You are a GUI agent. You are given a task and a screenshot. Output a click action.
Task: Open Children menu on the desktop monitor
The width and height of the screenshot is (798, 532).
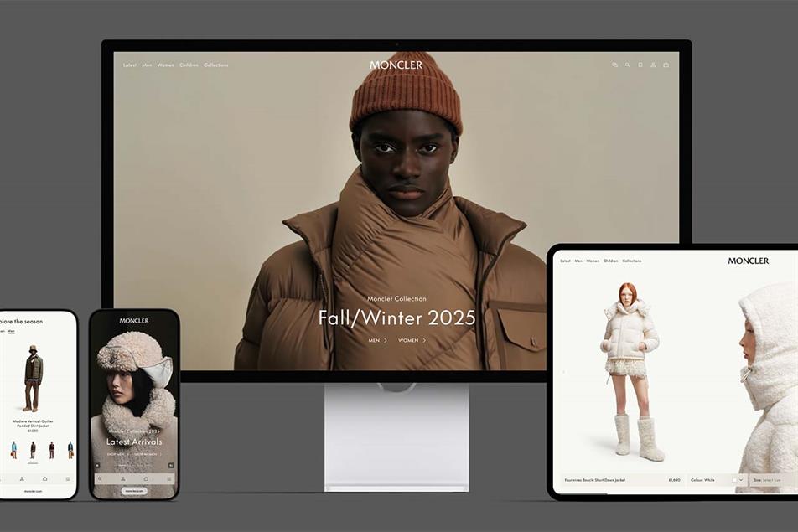tap(189, 65)
